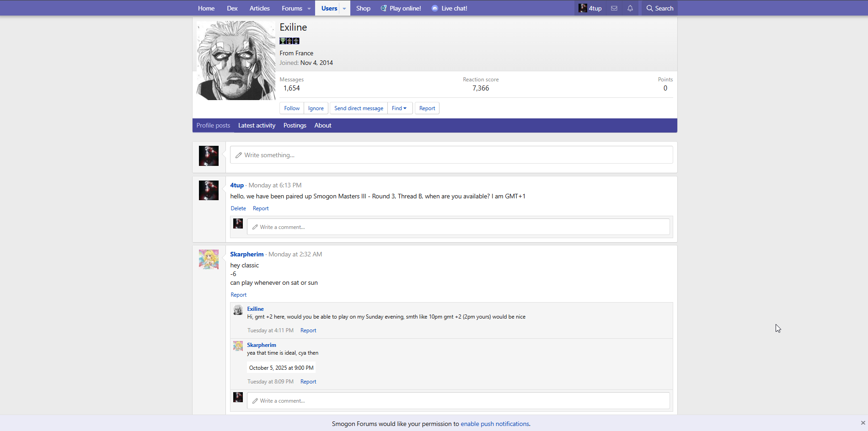Click Send direct message button
The image size is (868, 431).
(x=359, y=108)
